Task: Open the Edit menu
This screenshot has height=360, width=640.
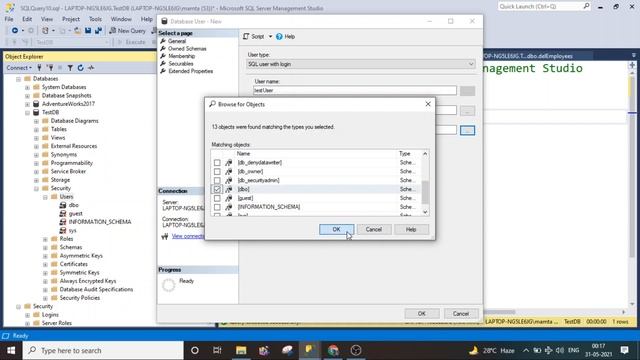Action: 27,19
